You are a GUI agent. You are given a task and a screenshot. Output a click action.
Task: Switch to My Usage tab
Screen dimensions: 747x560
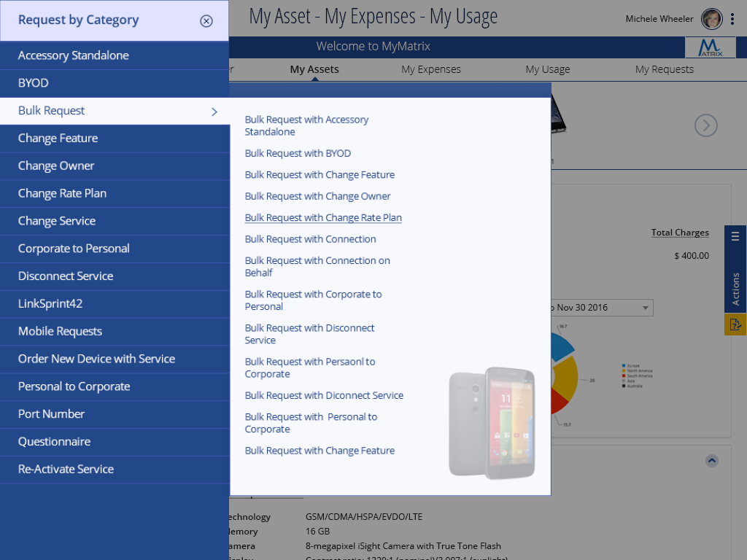[548, 69]
